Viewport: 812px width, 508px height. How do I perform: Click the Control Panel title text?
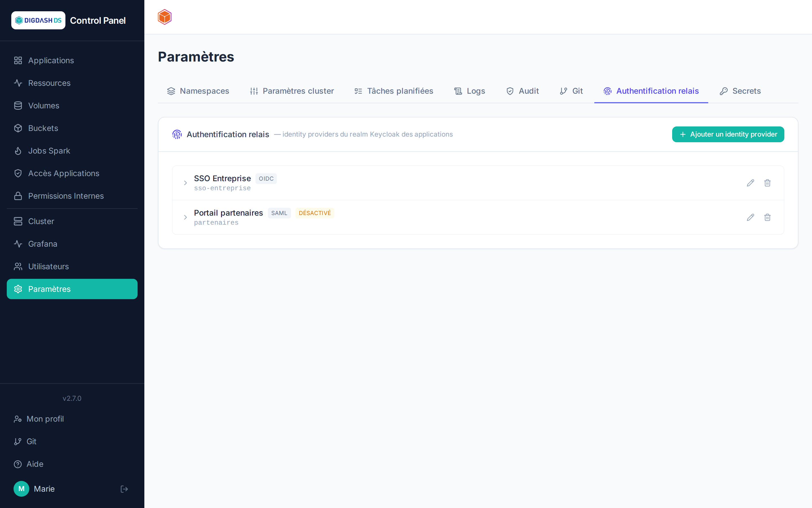pyautogui.click(x=98, y=21)
